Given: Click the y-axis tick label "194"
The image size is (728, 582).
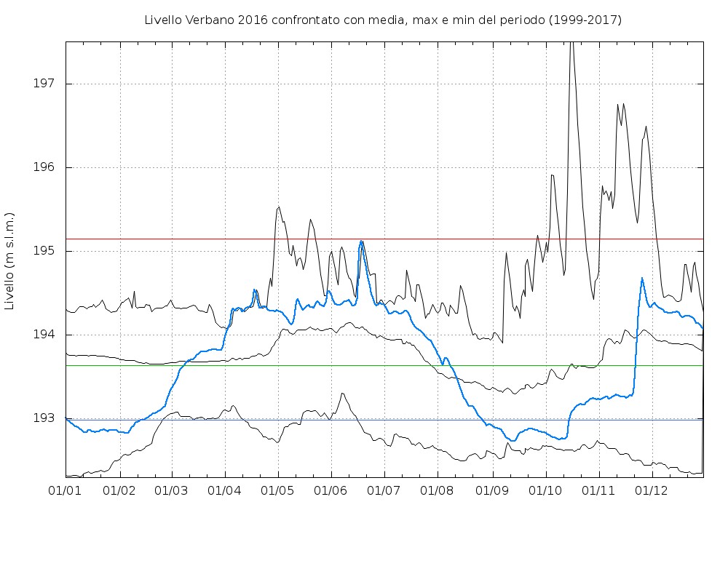Looking at the screenshot, I should pyautogui.click(x=44, y=335).
